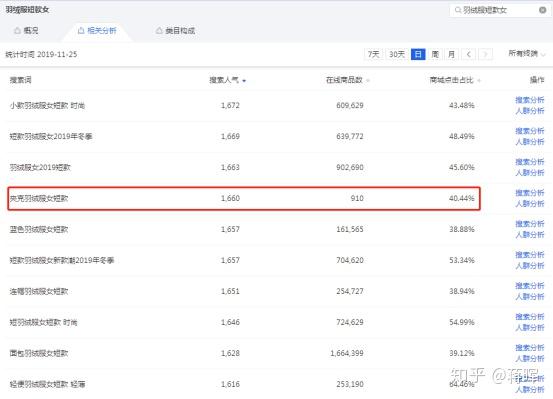553x399 pixels.
Task: Click keyword 夹克羽绒服女短款
Action: (39, 199)
